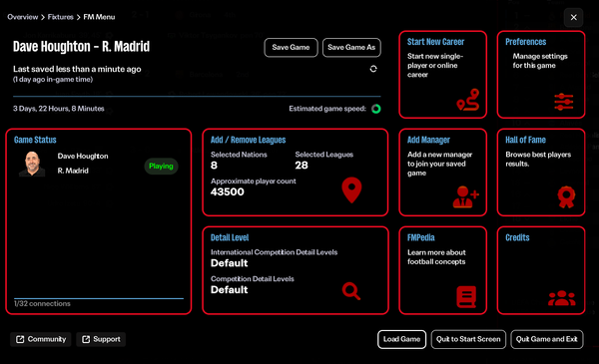Click Dave Houghton's manager portrait
Viewport: 599px width, 364px height.
pyautogui.click(x=32, y=164)
